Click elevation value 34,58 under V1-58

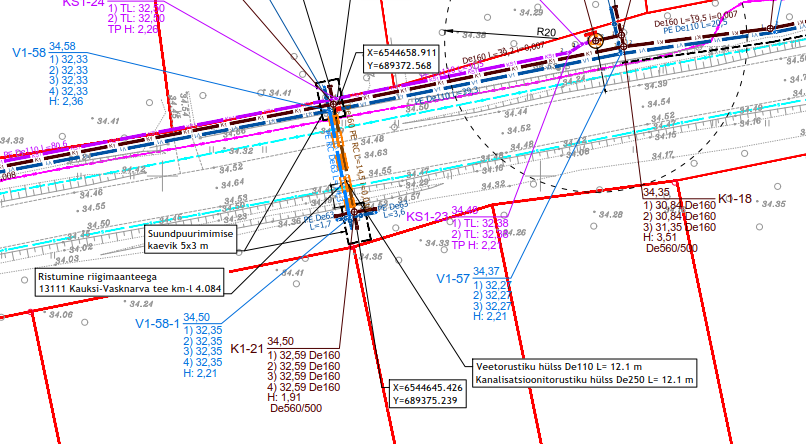[x=62, y=47]
